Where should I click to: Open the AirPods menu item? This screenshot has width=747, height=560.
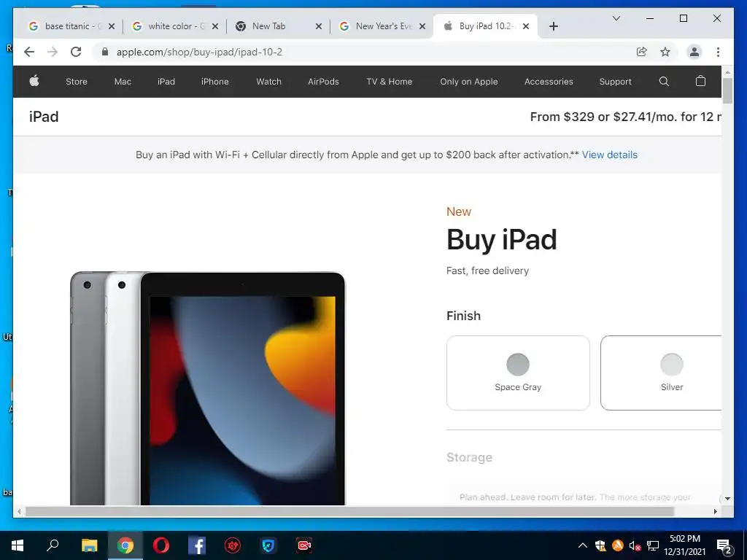tap(323, 82)
